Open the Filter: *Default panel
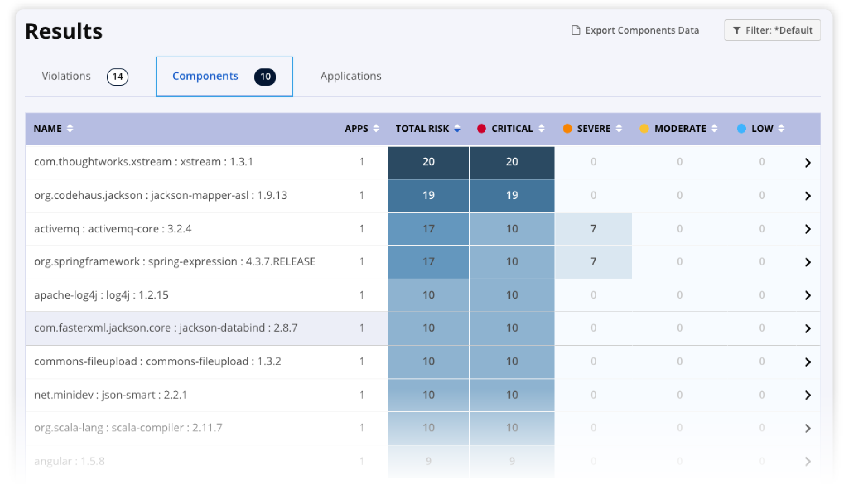The image size is (843, 504). (773, 30)
